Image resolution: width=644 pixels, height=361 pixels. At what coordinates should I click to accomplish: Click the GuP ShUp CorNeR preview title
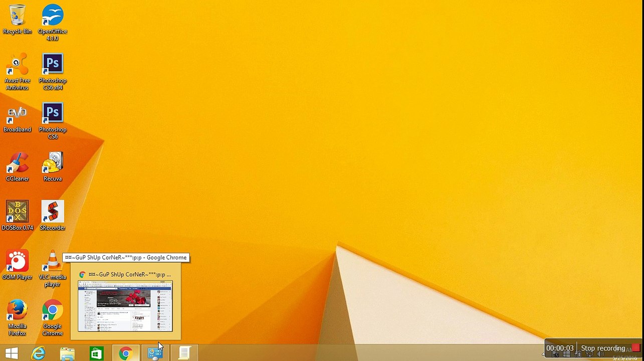tap(129, 274)
